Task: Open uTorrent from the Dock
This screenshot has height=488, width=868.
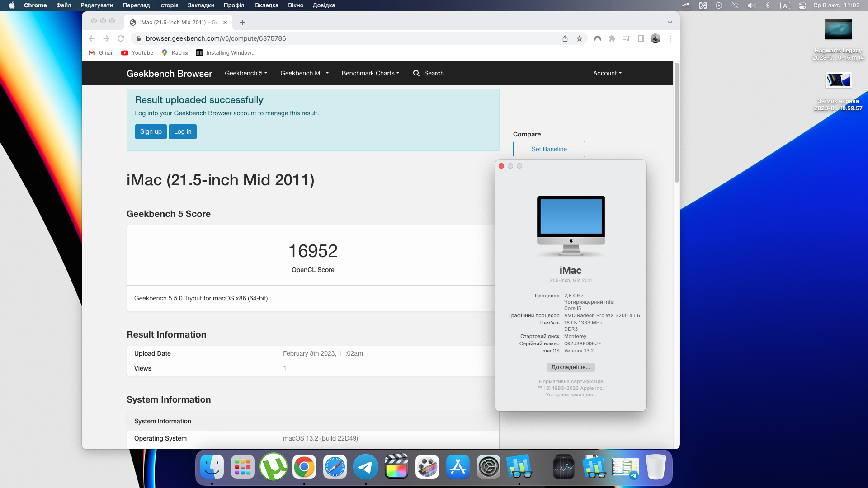Action: [273, 467]
